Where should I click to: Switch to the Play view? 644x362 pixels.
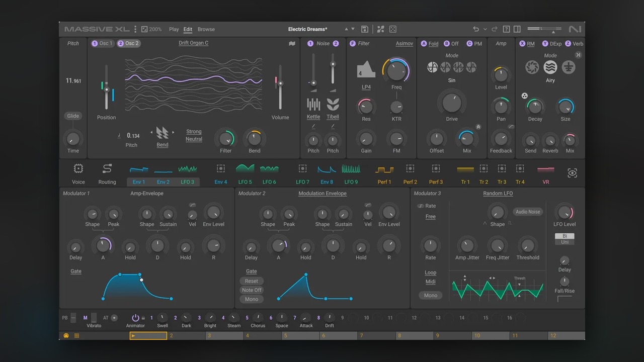[174, 29]
